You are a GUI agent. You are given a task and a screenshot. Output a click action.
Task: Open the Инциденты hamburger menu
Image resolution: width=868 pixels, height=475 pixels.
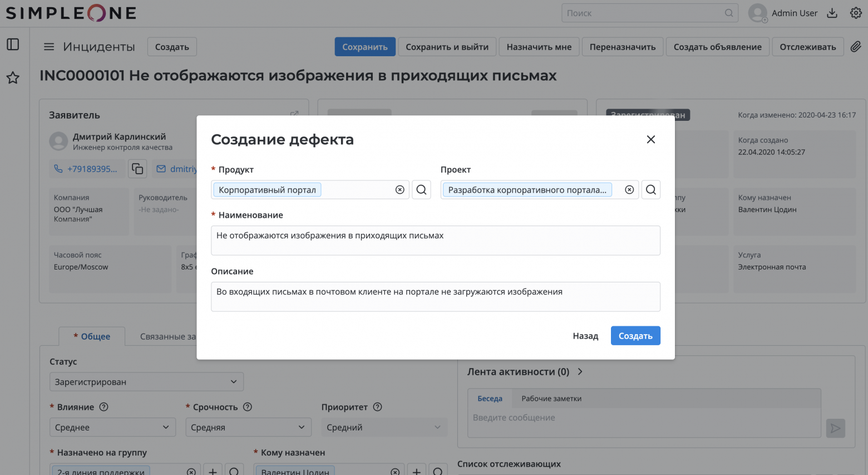tap(49, 47)
